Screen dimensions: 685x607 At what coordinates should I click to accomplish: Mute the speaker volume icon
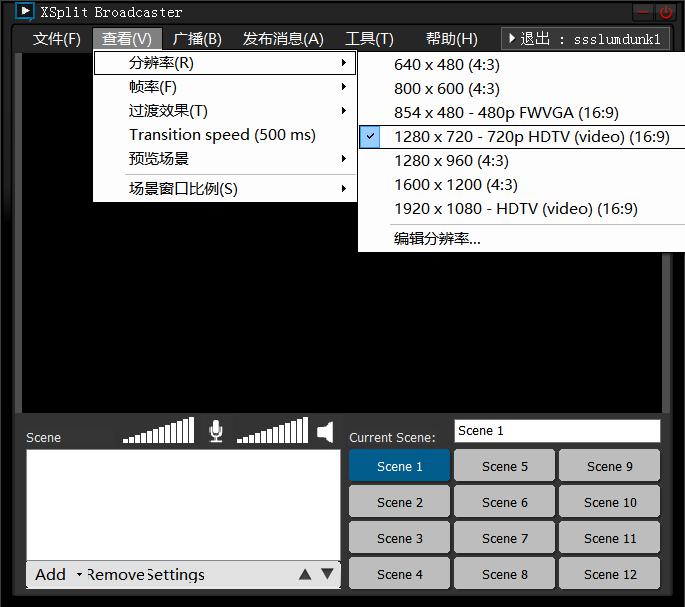coord(325,432)
